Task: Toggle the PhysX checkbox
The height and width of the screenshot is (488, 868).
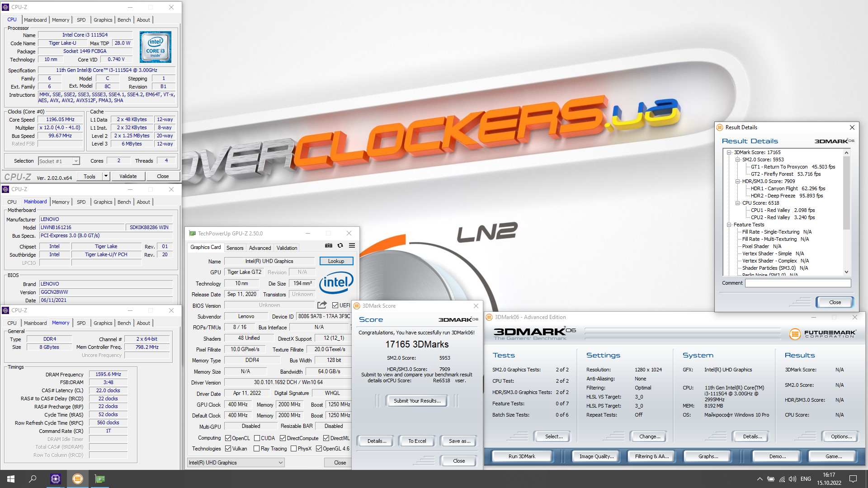Action: coord(293,449)
